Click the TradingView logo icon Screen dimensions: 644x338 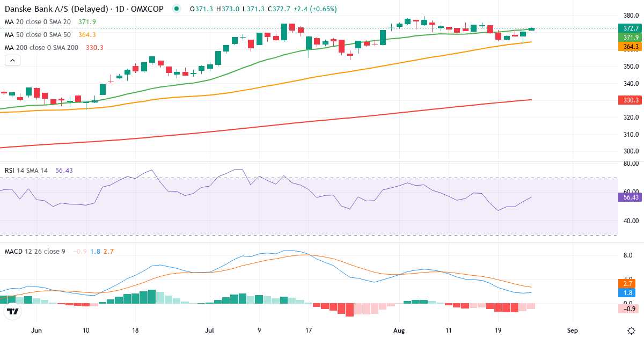click(12, 311)
